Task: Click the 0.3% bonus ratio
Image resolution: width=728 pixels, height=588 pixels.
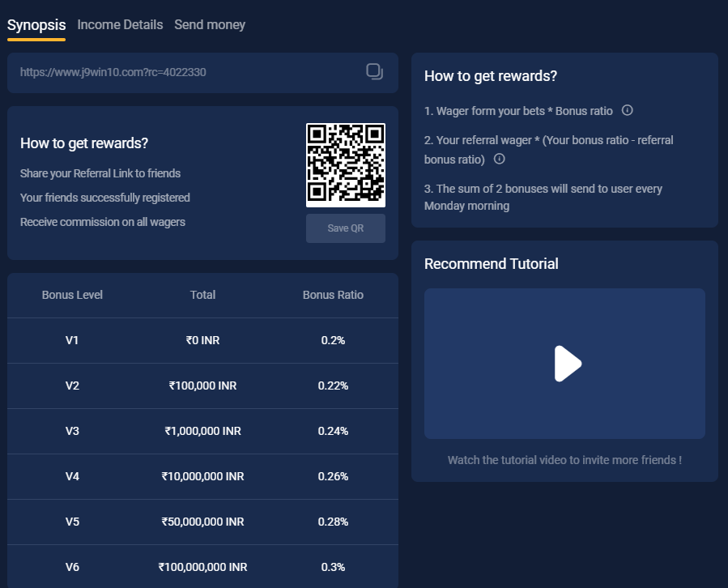Action: [333, 567]
